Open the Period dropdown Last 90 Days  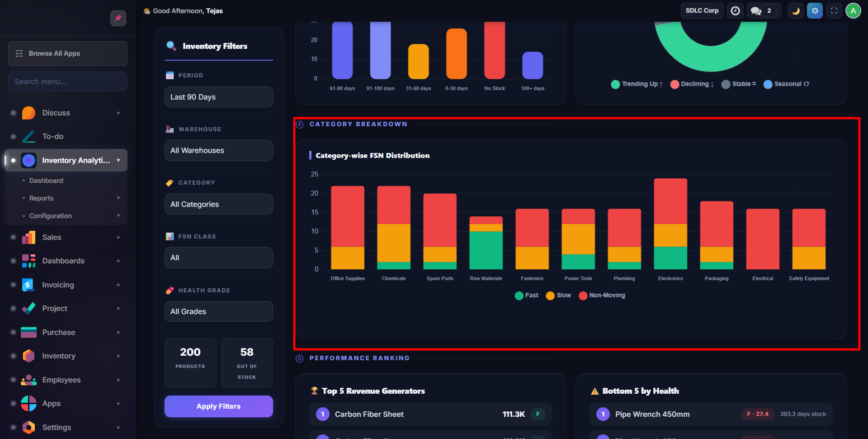coord(218,97)
